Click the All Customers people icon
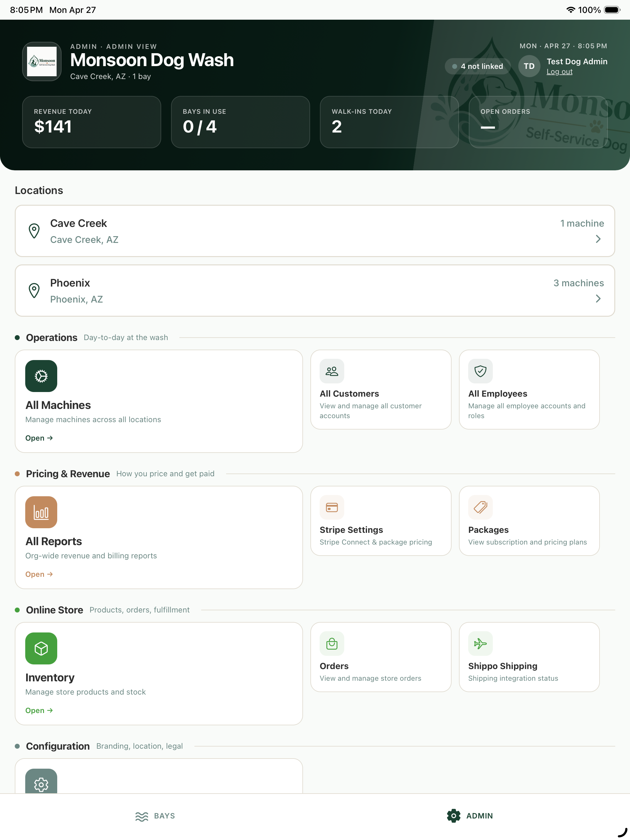The width and height of the screenshot is (630, 840). click(x=332, y=371)
